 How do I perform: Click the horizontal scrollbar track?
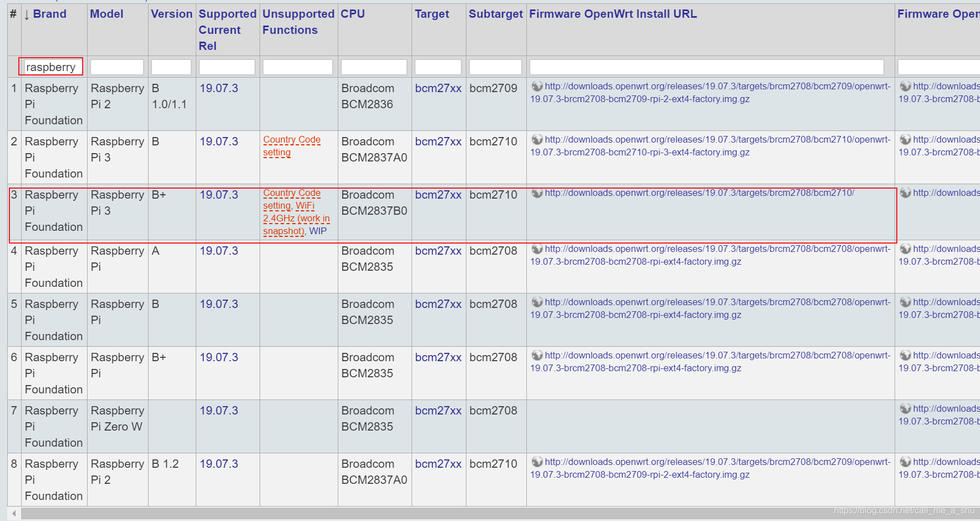(x=500, y=513)
